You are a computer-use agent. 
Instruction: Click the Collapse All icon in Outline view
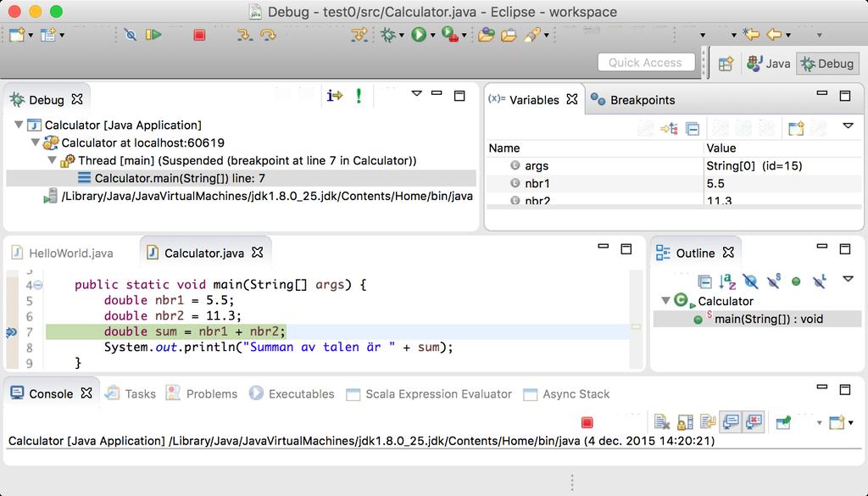pos(704,281)
